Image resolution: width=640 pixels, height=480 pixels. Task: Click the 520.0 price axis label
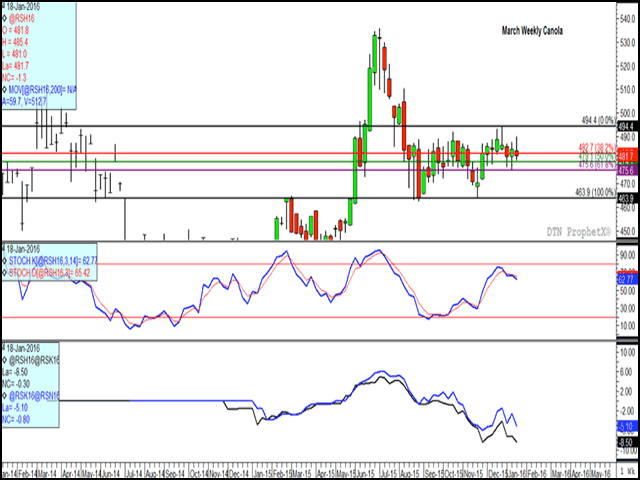629,66
